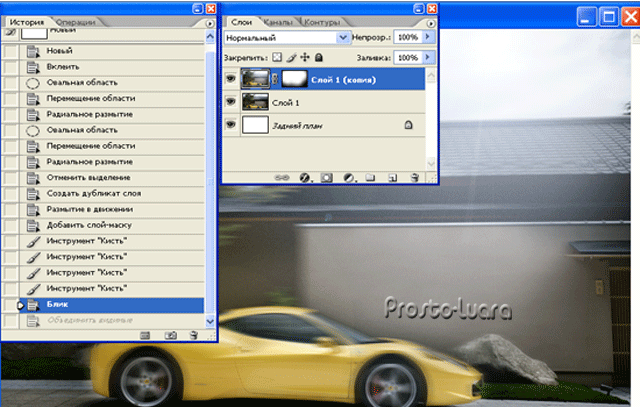Open the Непрозр. opacity slider arrow
Image resolution: width=640 pixels, height=407 pixels.
[428, 37]
